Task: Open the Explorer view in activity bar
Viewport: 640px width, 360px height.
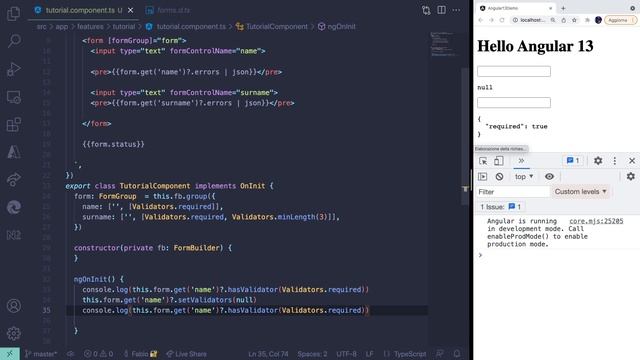Action: point(13,13)
